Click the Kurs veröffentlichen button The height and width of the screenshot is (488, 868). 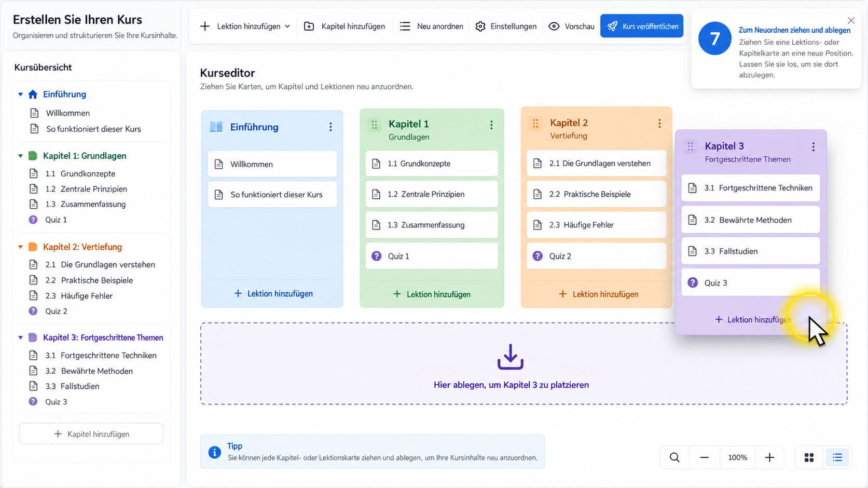642,26
